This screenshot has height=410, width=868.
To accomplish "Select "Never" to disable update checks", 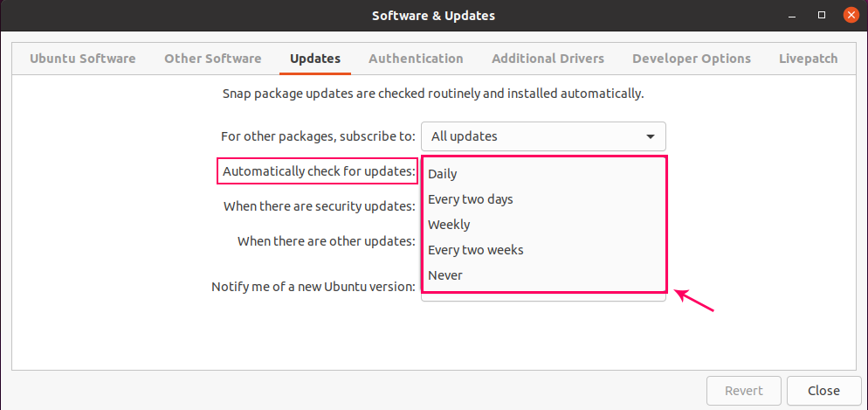I will pyautogui.click(x=445, y=275).
